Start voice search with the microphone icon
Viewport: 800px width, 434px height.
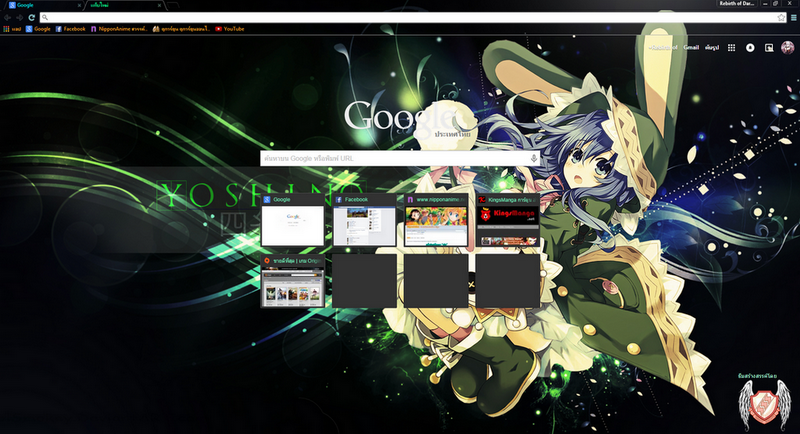pos(533,159)
